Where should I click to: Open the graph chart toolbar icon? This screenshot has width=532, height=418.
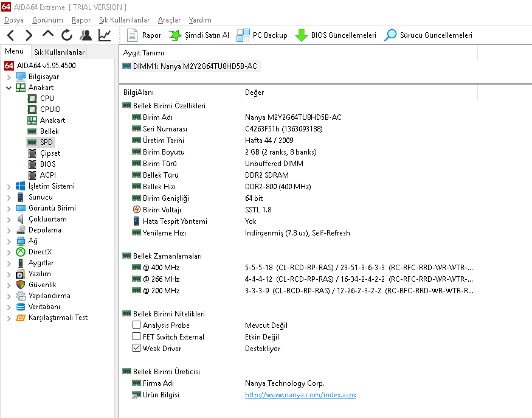click(x=105, y=35)
